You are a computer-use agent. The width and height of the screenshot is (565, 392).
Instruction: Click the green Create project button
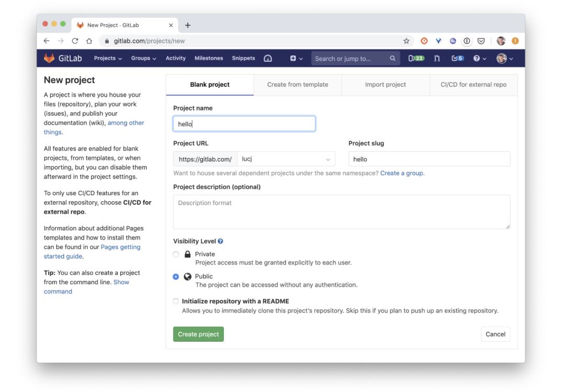click(x=198, y=334)
